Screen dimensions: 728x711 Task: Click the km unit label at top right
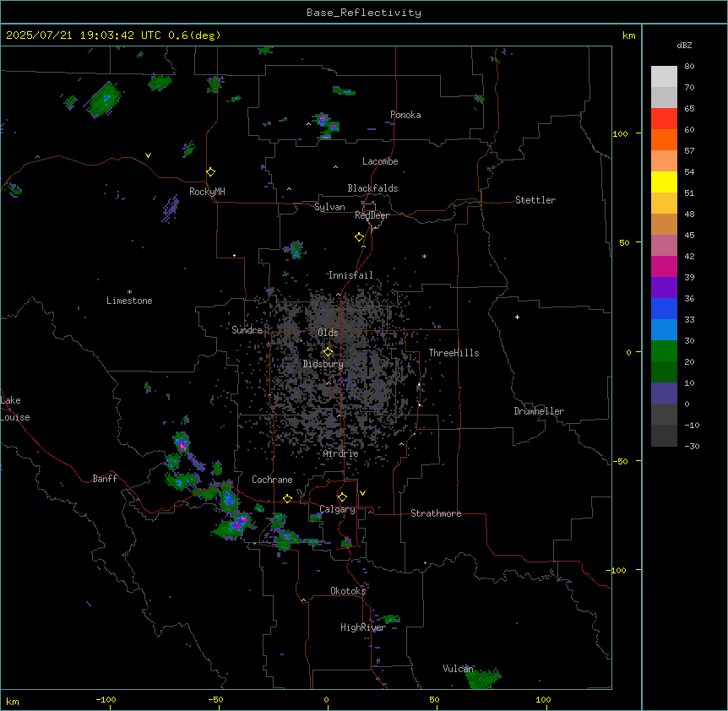click(628, 35)
